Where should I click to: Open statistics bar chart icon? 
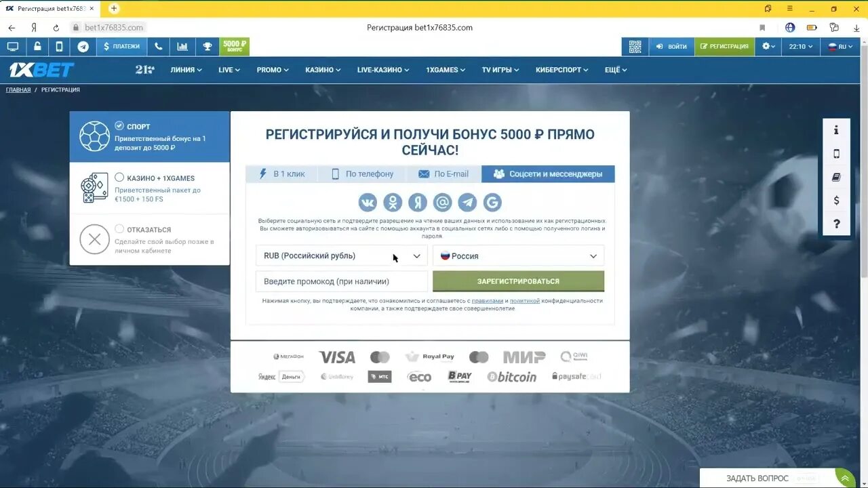(182, 47)
